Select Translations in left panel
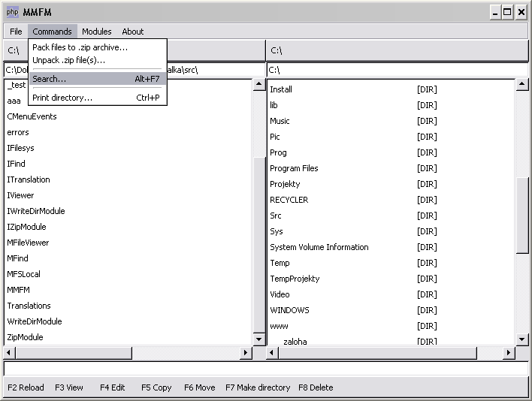Screen dimensions: 532x401 click(x=29, y=306)
